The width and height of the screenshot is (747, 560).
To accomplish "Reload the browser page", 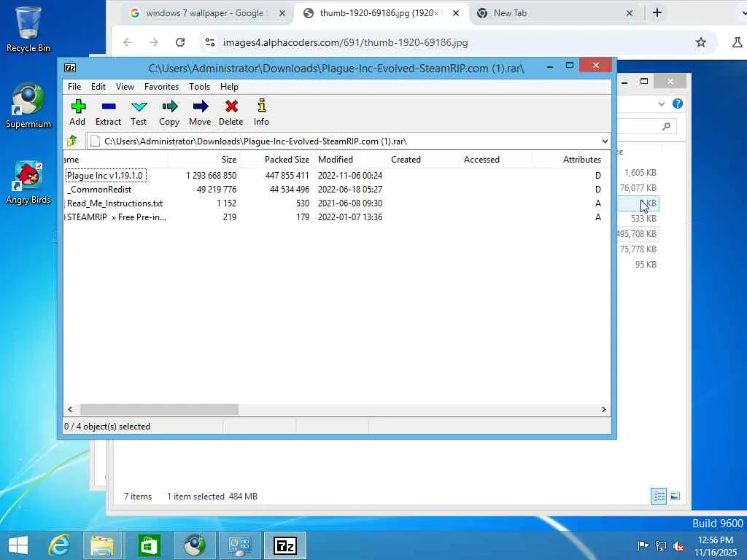I will click(x=180, y=42).
